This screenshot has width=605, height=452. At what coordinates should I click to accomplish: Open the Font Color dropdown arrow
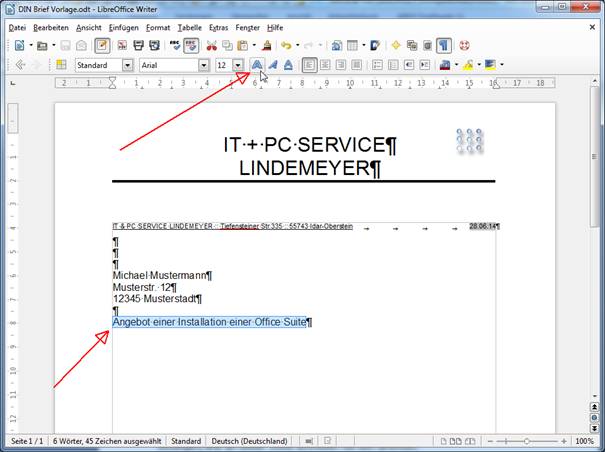(x=456, y=65)
